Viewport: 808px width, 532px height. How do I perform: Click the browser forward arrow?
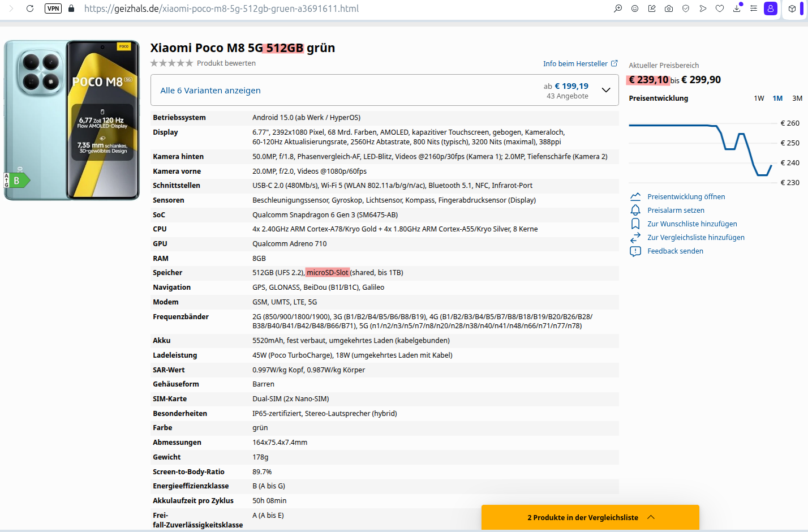(11, 8)
